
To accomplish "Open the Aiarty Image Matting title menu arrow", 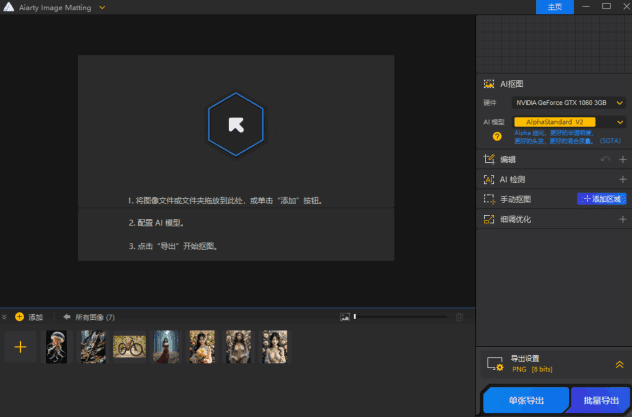I will point(103,7).
